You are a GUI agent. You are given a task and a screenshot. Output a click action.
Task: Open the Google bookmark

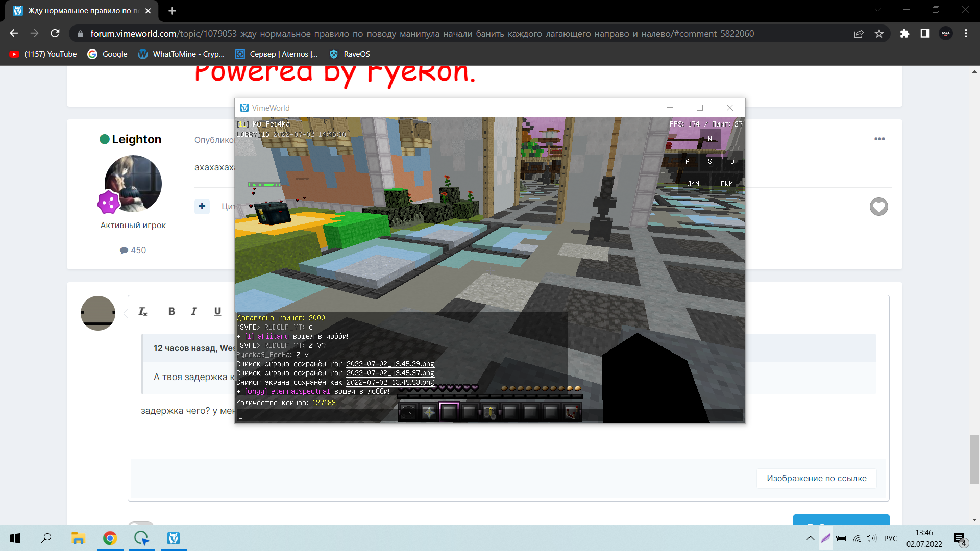point(107,54)
